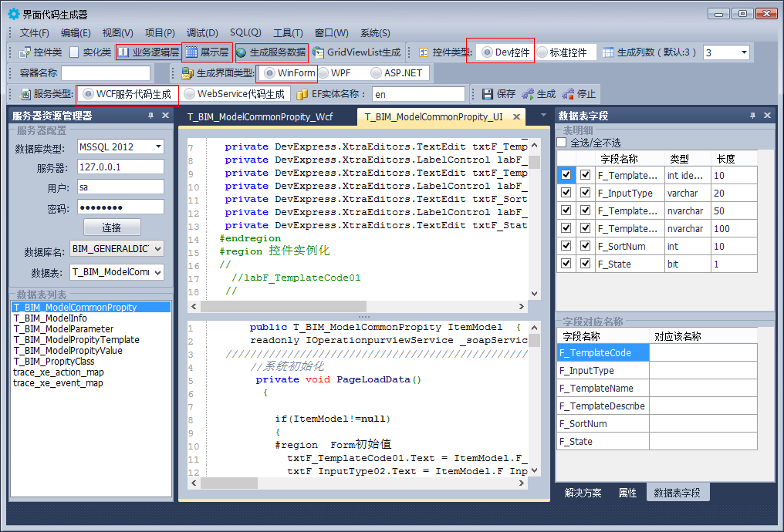Click the 服务器 127.0.0.1 field

pos(120,167)
